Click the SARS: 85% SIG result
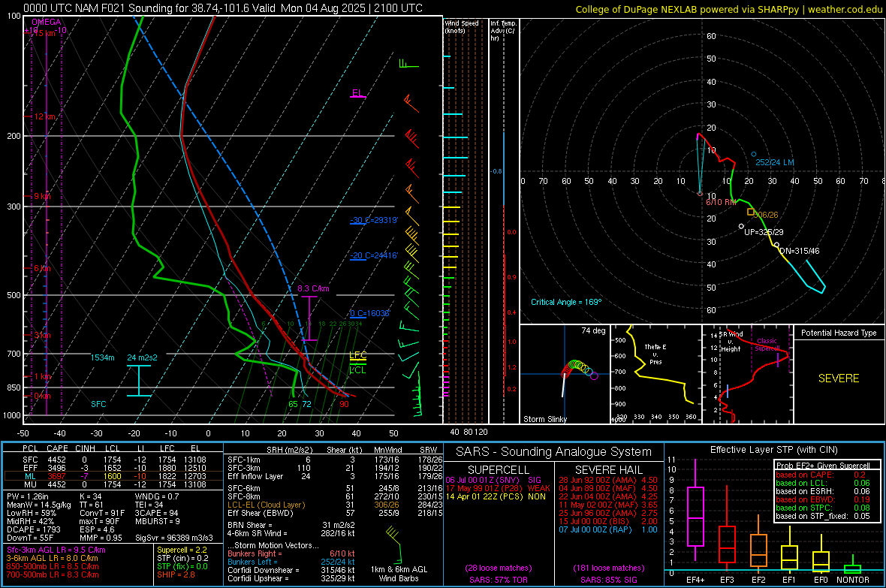 (x=608, y=580)
